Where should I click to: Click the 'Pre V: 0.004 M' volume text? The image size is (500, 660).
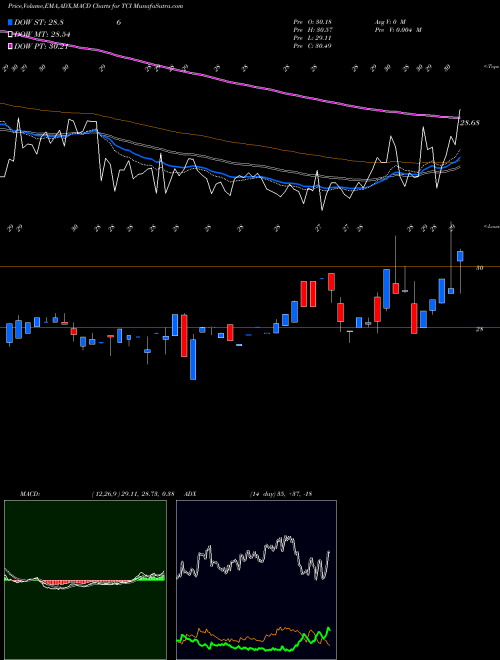398,29
